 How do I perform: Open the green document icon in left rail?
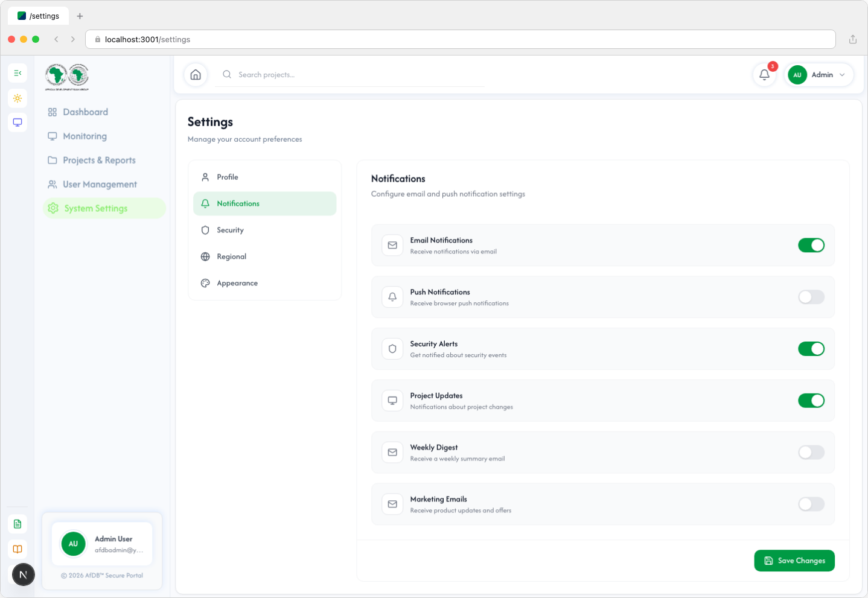pyautogui.click(x=18, y=524)
